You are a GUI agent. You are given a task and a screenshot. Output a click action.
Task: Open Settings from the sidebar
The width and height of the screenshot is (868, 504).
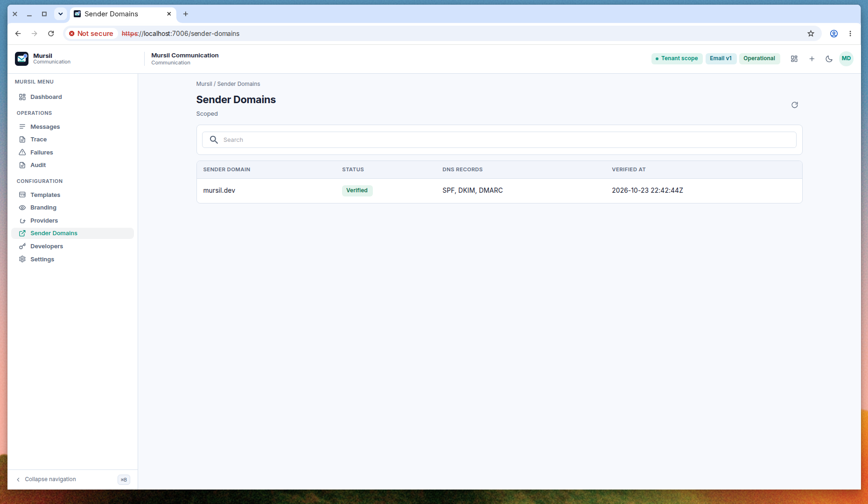click(72, 259)
